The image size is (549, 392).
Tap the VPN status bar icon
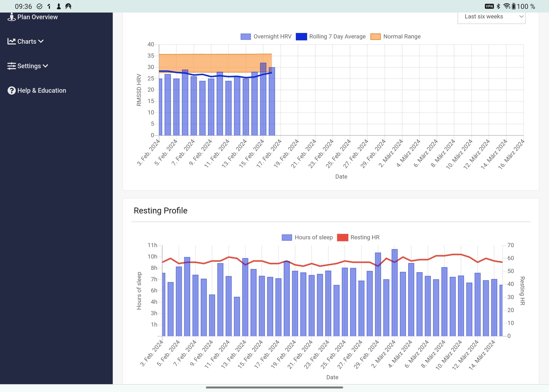point(489,6)
